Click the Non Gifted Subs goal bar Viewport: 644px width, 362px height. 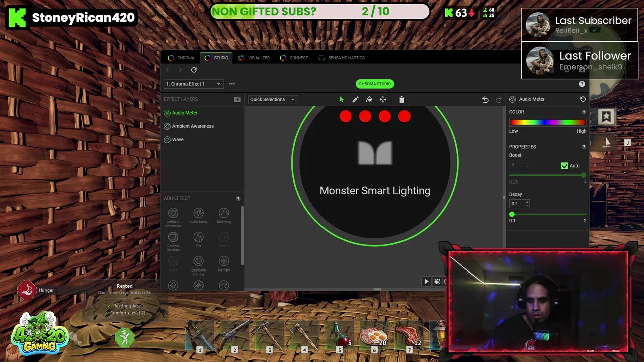pyautogui.click(x=320, y=11)
